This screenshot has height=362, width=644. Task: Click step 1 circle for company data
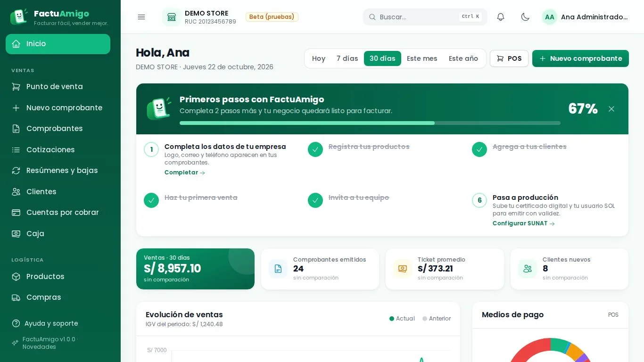[x=151, y=149]
